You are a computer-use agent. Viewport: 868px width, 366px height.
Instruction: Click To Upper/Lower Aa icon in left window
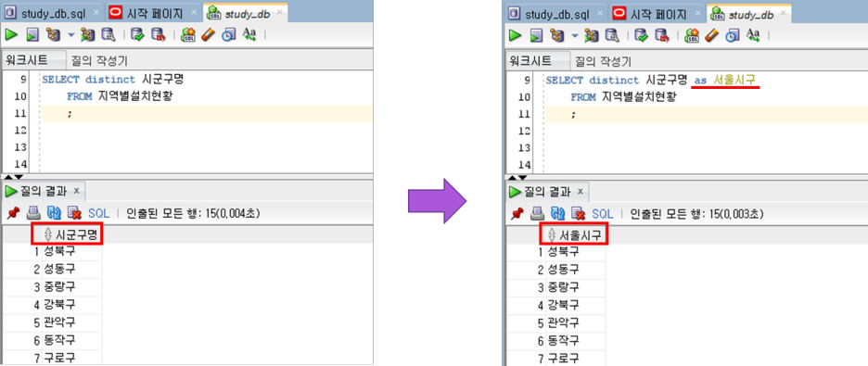[x=249, y=35]
